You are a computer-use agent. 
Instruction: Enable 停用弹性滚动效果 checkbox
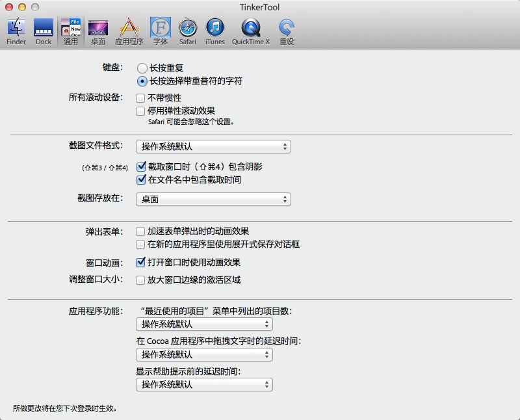(140, 111)
